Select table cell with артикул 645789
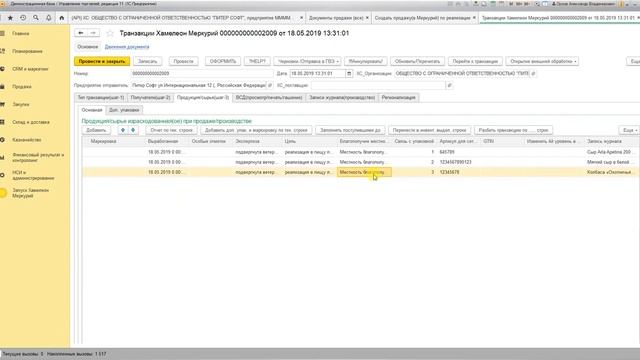 [459, 152]
